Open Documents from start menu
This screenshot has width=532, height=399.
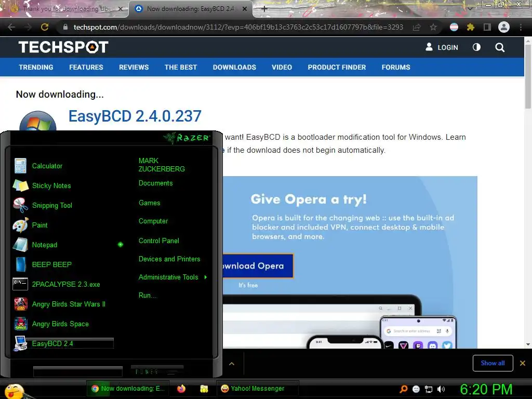pyautogui.click(x=155, y=183)
